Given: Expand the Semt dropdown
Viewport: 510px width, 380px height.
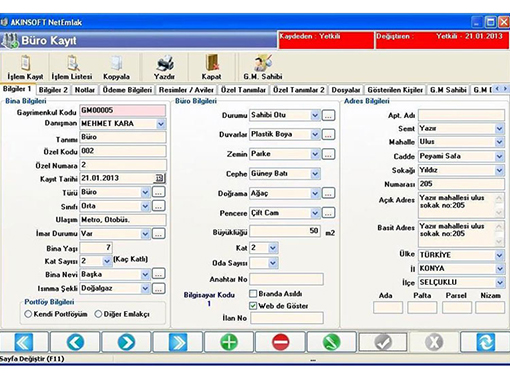Looking at the screenshot, I should [499, 129].
